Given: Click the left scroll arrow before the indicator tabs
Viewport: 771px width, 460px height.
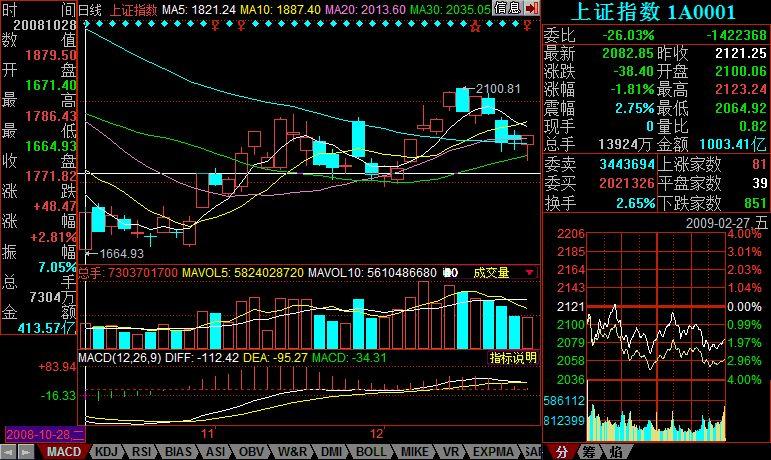Looking at the screenshot, I should 8,452.
